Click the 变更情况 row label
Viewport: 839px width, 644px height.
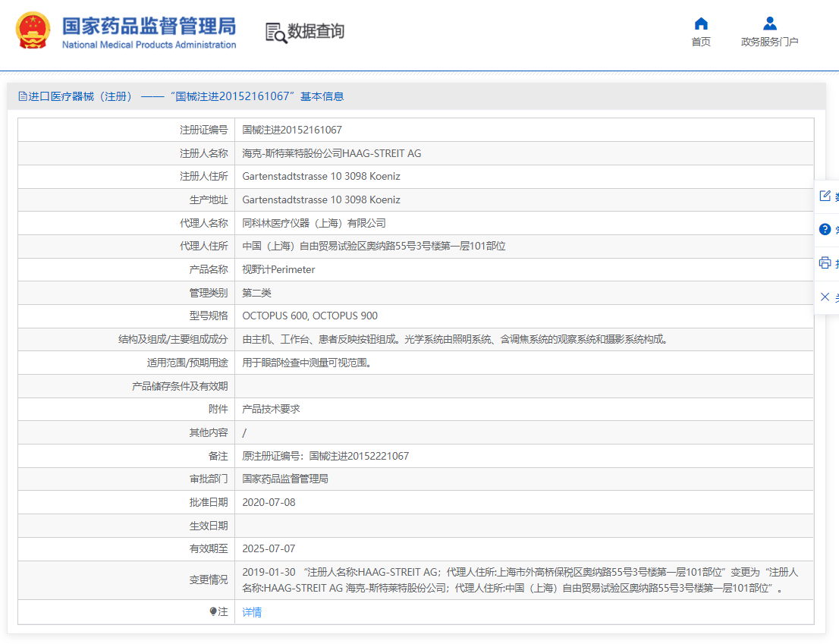coord(209,580)
